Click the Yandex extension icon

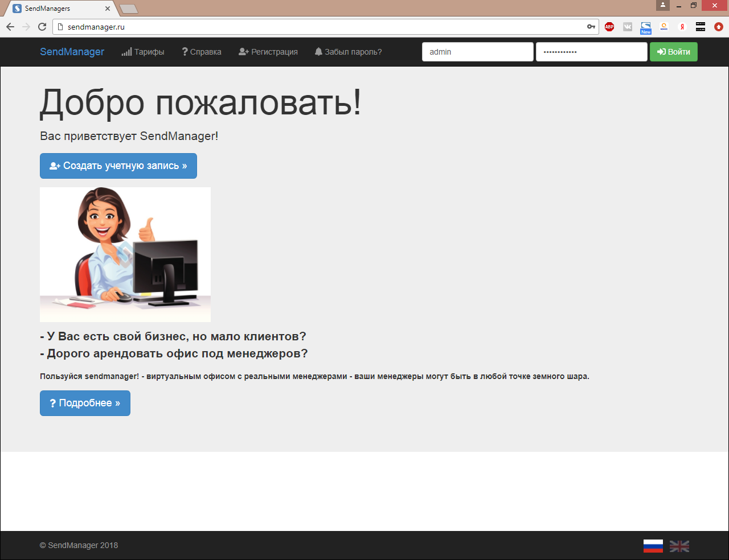point(682,27)
